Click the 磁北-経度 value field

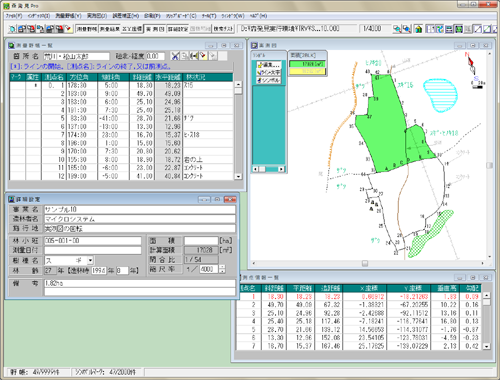coord(155,56)
